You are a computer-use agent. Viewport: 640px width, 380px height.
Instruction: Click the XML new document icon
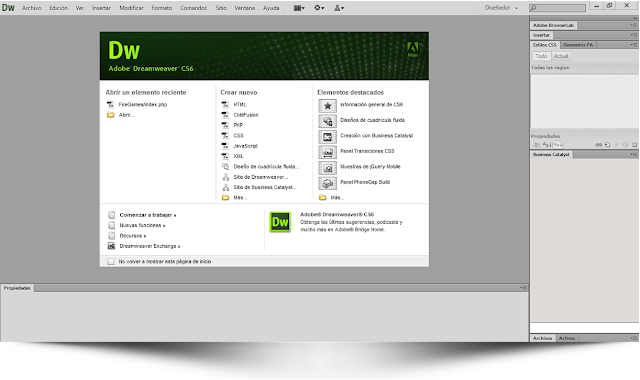pos(225,156)
